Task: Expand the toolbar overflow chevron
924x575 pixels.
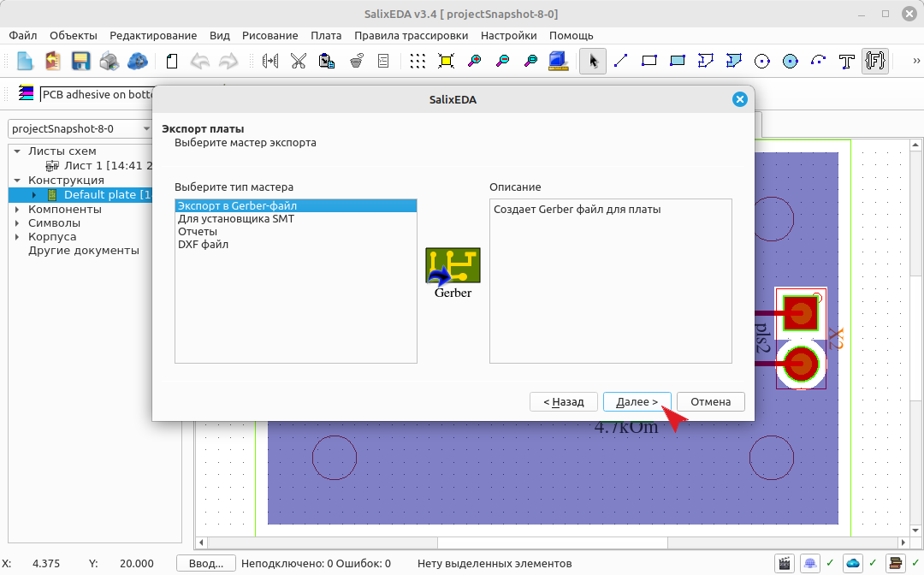Action: point(915,61)
